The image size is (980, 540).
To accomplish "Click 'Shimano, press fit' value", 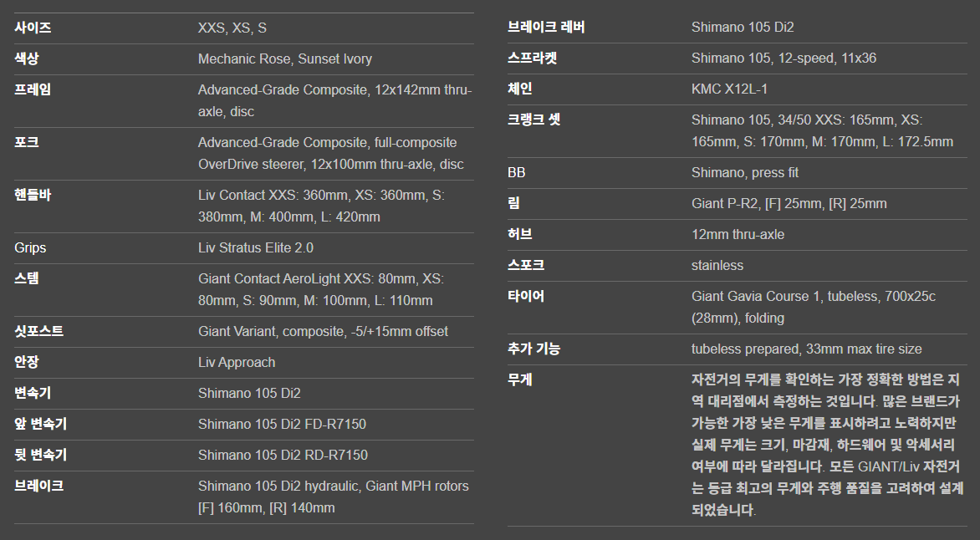I will 745,172.
